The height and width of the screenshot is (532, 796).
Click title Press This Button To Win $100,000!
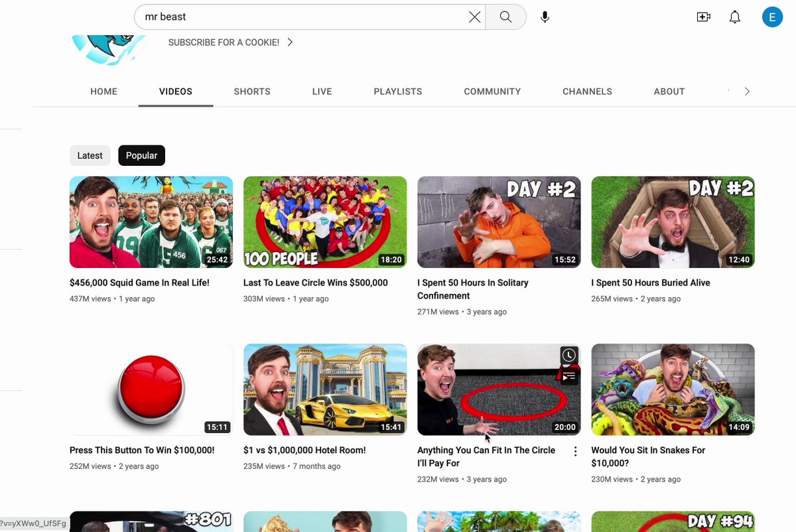[x=142, y=450]
